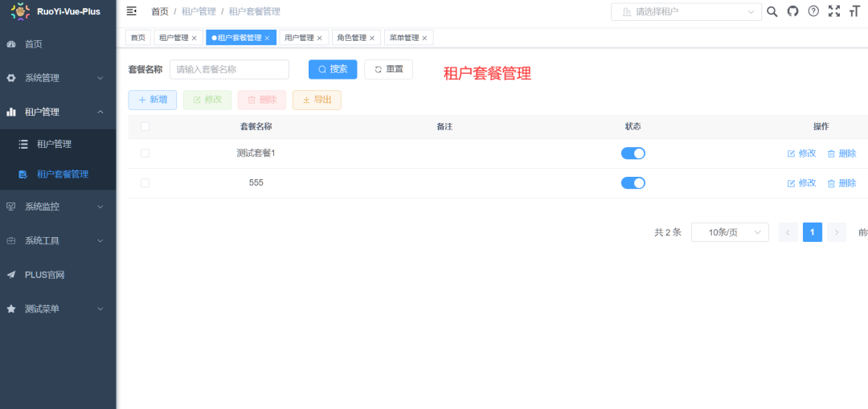This screenshot has height=409, width=868.
Task: Open the GitHub repository icon
Action: [x=792, y=11]
